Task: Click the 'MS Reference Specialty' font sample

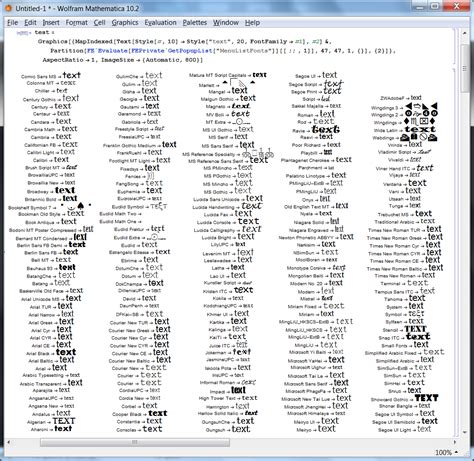Action: tap(228, 154)
